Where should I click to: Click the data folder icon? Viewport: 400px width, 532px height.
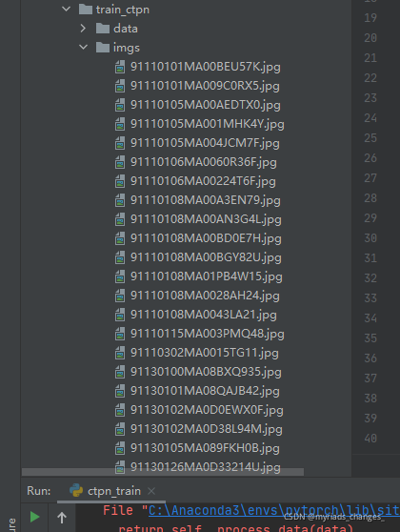tap(103, 29)
